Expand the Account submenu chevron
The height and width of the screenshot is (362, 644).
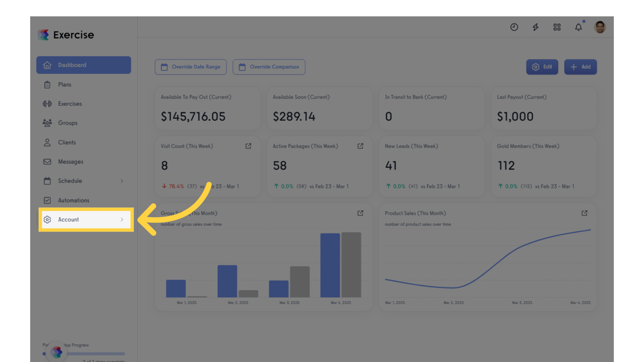[122, 220]
